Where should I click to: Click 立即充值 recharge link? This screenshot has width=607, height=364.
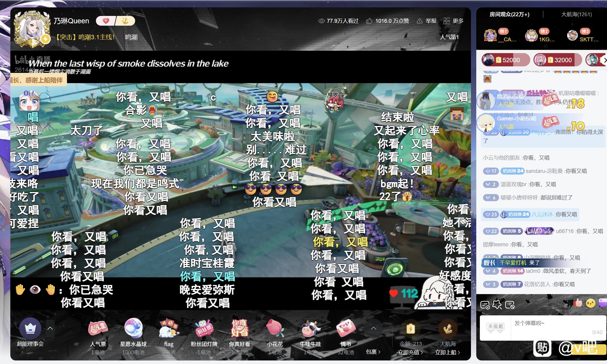click(x=410, y=352)
